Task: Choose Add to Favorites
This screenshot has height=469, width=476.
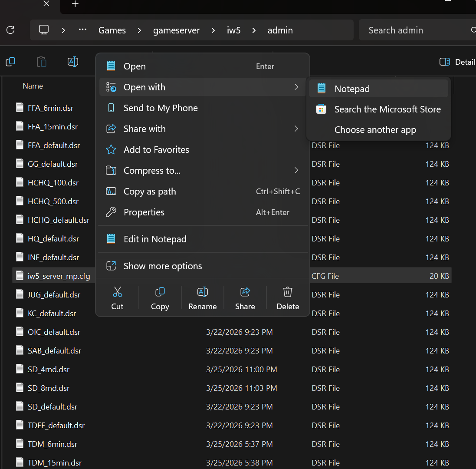Action: (x=203, y=150)
